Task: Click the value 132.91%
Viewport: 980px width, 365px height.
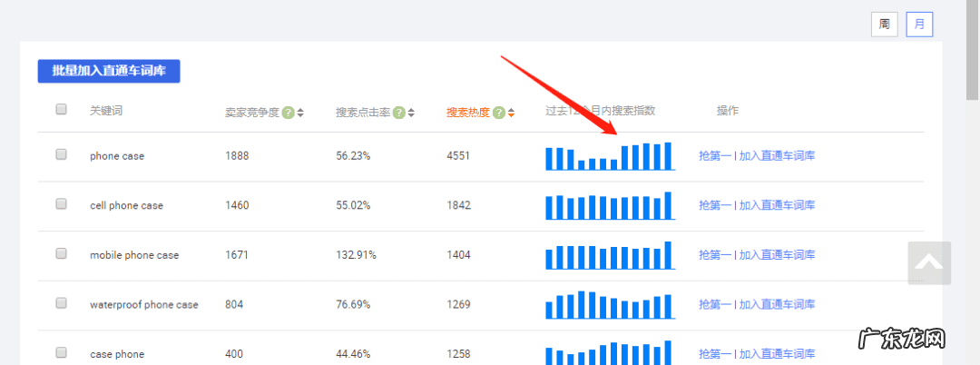Action: click(x=357, y=255)
